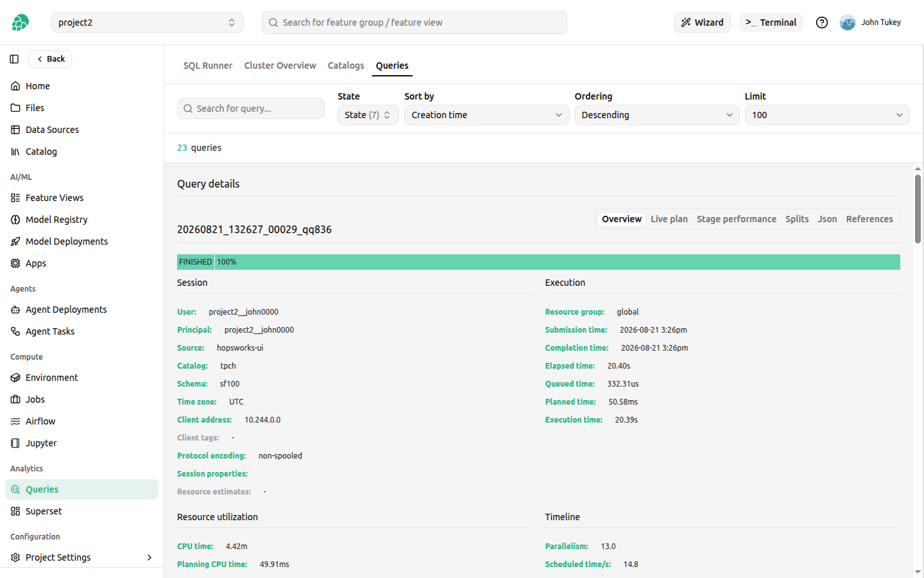
Task: Click the Apps chip icon
Action: (x=15, y=263)
